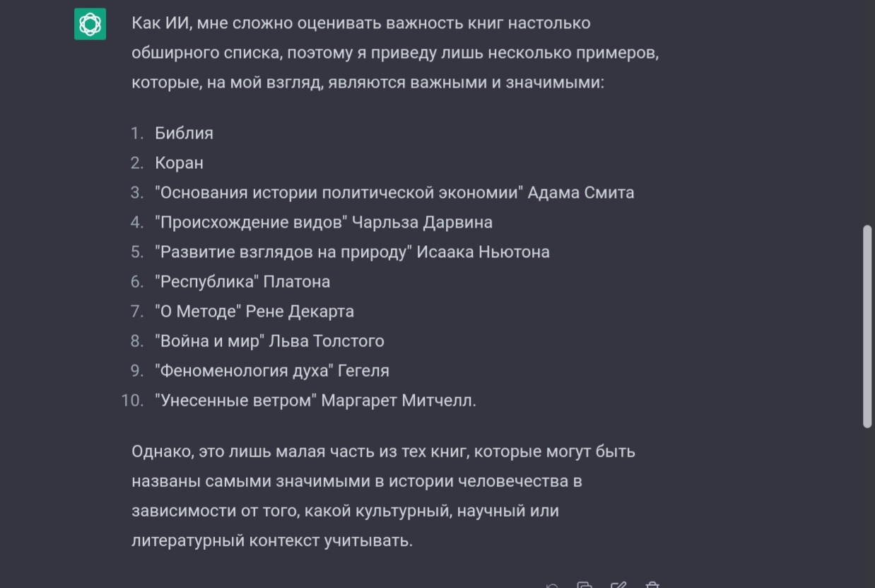Delete the message using the trash icon

(x=652, y=585)
